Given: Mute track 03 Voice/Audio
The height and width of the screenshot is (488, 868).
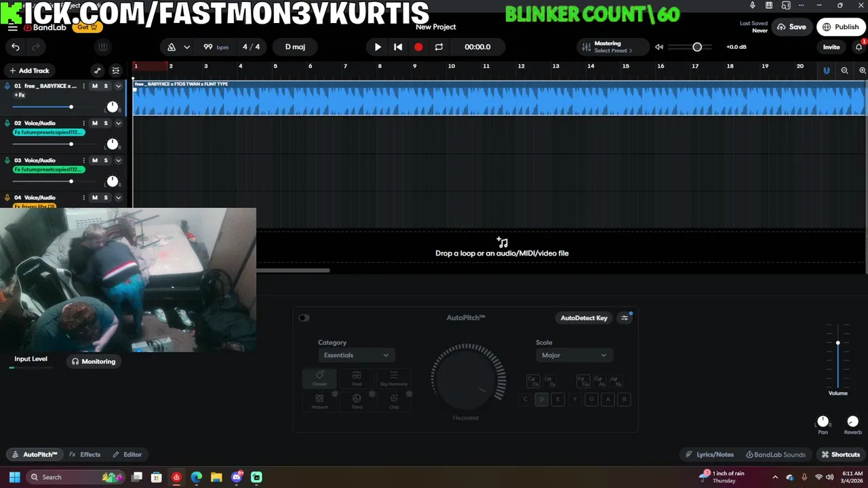Looking at the screenshot, I should (x=95, y=161).
